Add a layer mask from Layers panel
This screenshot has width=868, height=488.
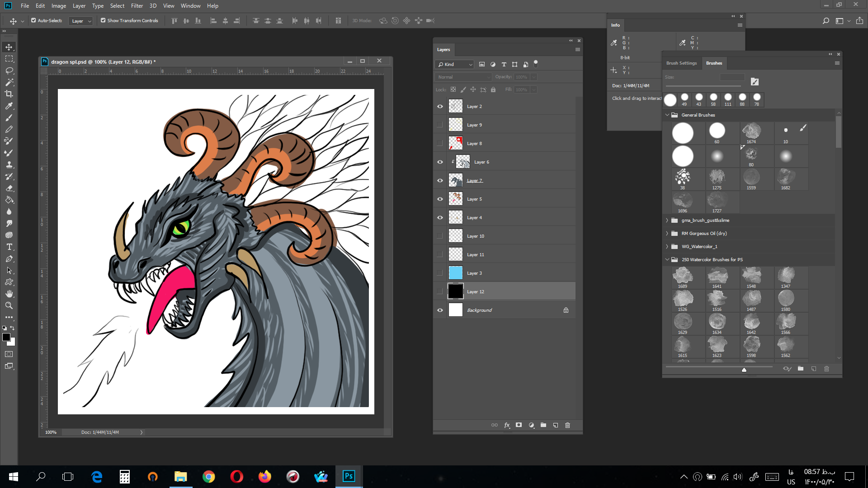[519, 425]
